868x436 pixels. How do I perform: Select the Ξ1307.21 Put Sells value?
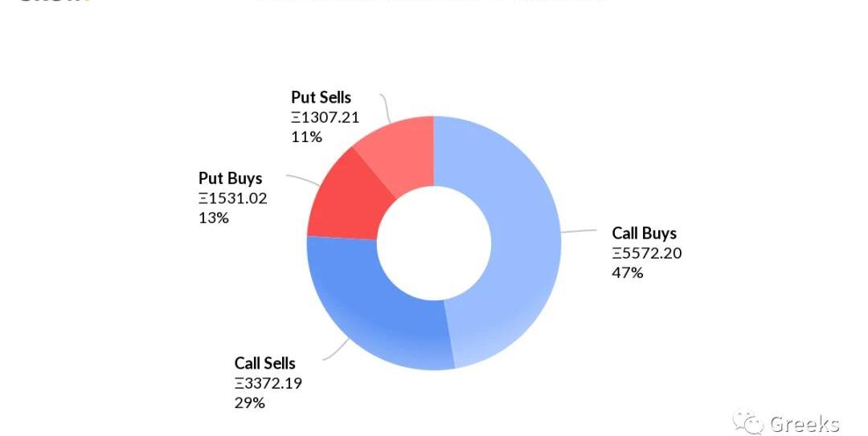pos(325,118)
